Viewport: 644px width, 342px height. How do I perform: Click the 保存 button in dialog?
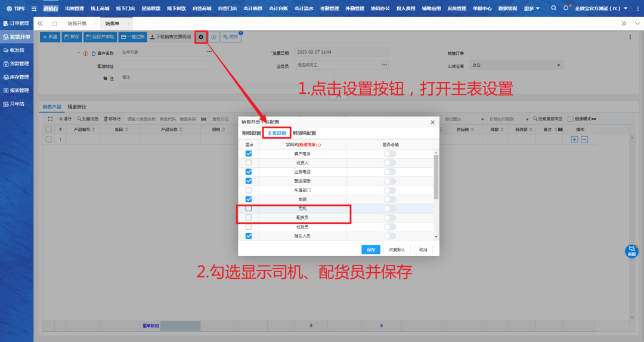(370, 250)
